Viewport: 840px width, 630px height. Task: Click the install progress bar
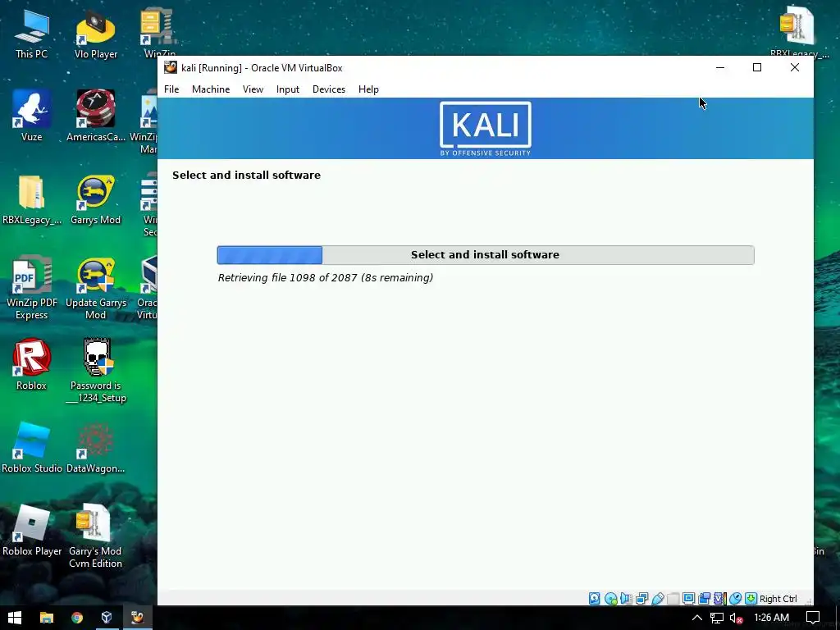486,255
